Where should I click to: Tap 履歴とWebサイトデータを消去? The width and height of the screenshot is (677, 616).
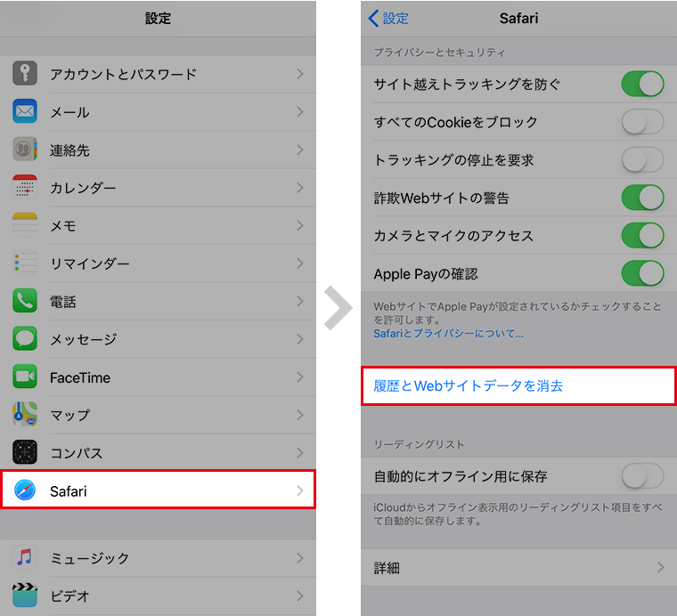pyautogui.click(x=468, y=385)
